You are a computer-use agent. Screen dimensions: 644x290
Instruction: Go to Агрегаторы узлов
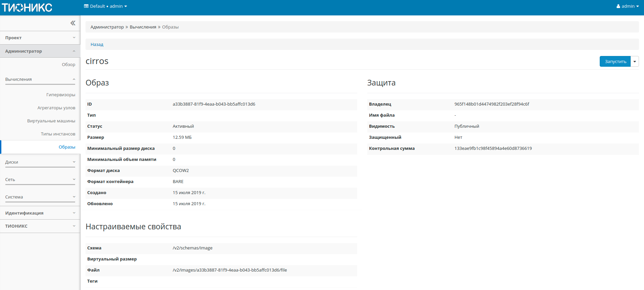[56, 108]
